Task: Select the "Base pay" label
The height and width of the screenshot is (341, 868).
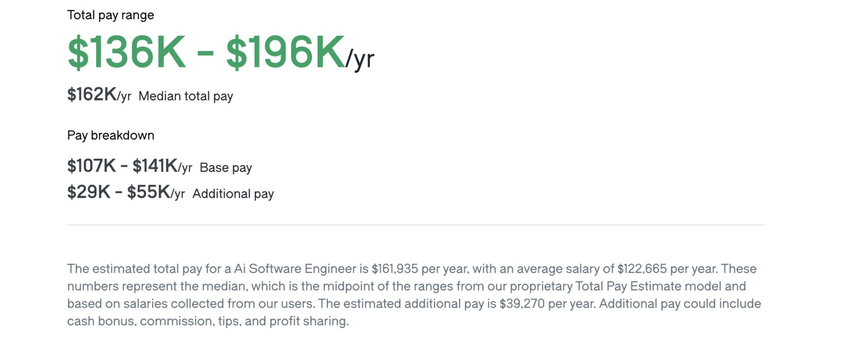Action: pyautogui.click(x=226, y=167)
